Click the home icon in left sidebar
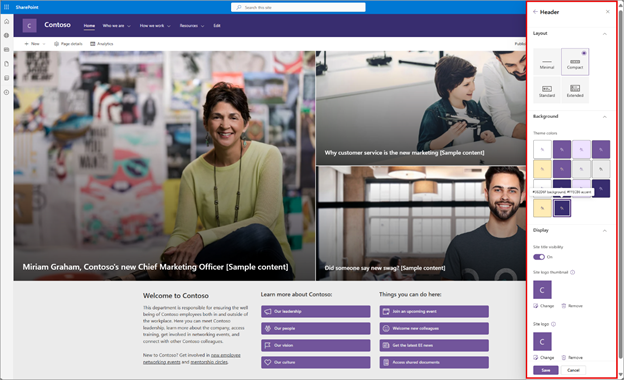Image resolution: width=624 pixels, height=380 pixels. pyautogui.click(x=6, y=21)
